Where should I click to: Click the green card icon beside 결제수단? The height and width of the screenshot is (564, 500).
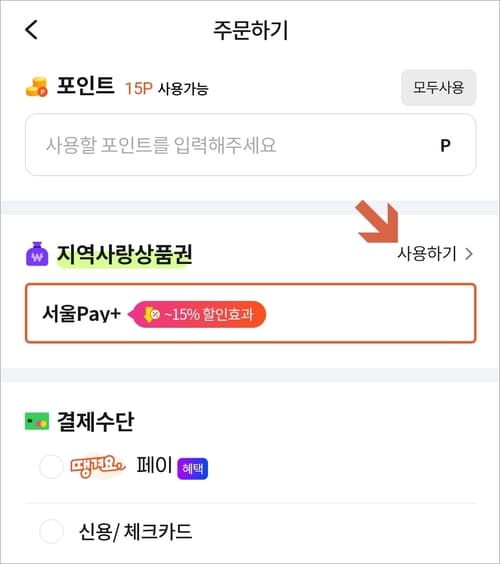[37, 421]
